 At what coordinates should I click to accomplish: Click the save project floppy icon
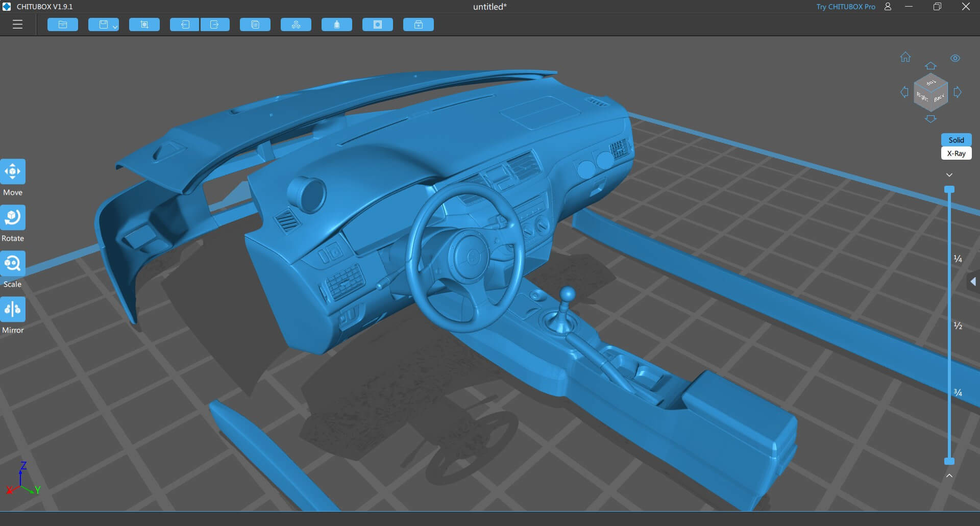tap(103, 24)
